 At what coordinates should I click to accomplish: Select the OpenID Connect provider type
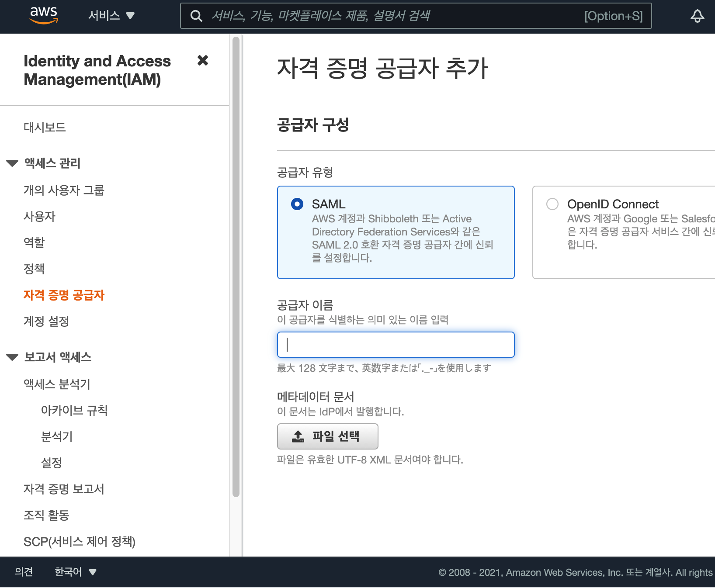552,204
